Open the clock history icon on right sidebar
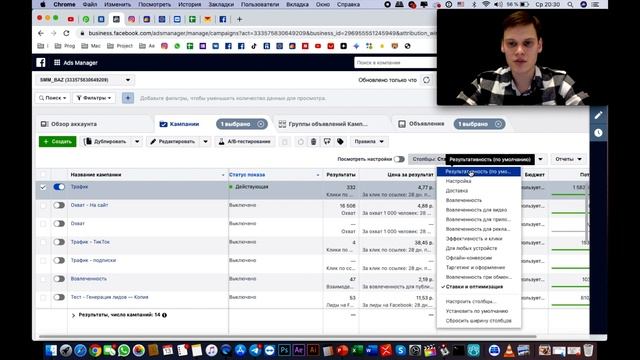Viewport: 640px width, 360px height. click(598, 133)
